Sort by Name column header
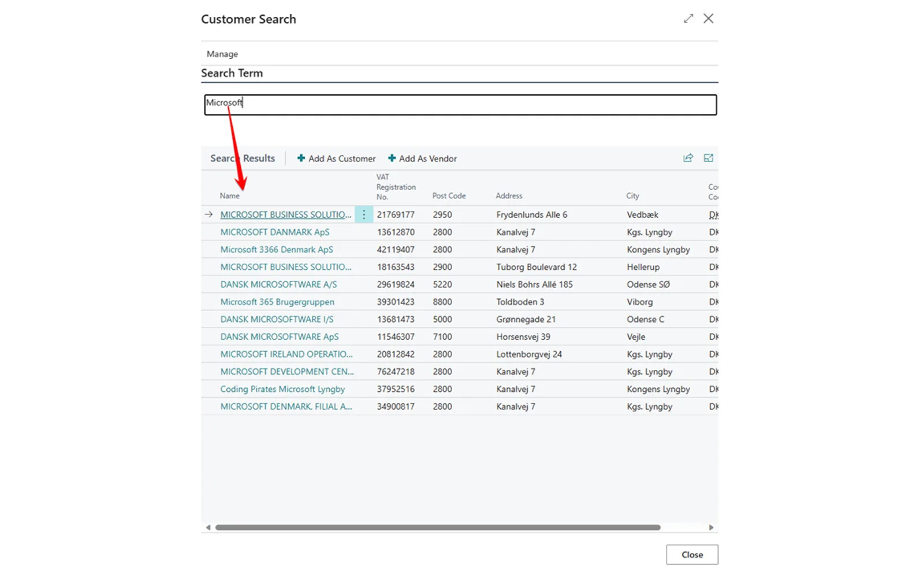 click(229, 196)
